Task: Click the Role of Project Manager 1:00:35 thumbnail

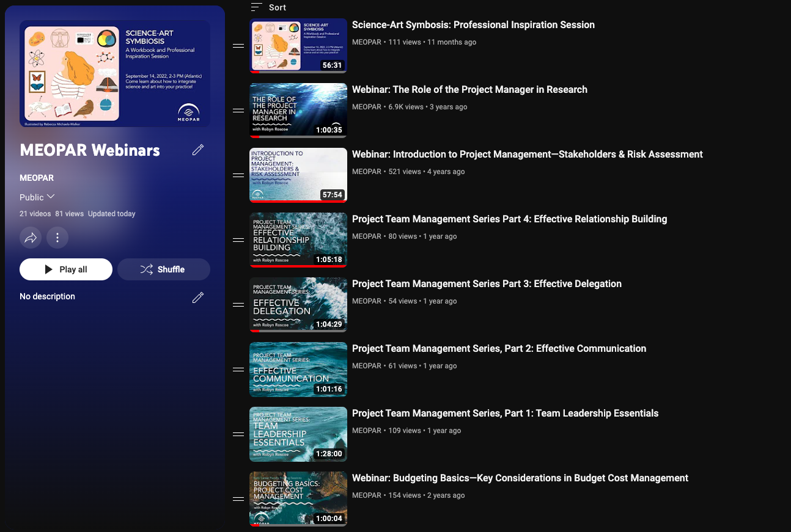Action: click(298, 111)
